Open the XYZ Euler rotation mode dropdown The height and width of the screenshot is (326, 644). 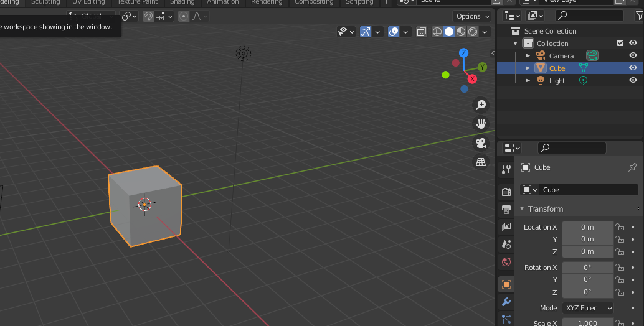(588, 308)
